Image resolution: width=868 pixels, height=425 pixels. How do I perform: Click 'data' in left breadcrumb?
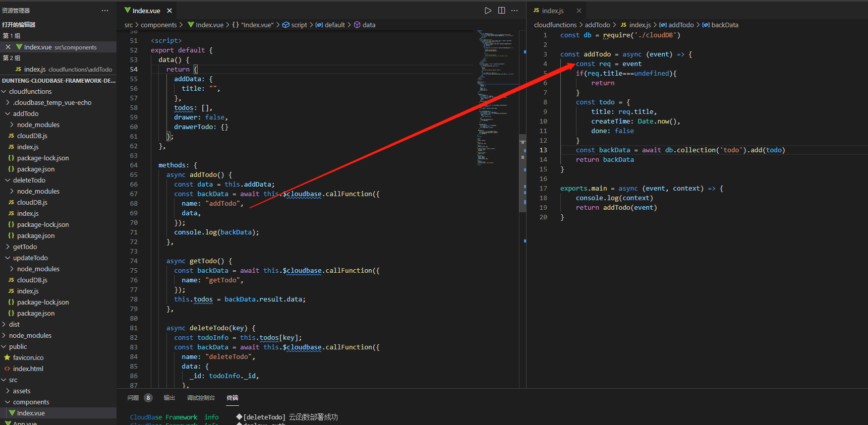369,25
